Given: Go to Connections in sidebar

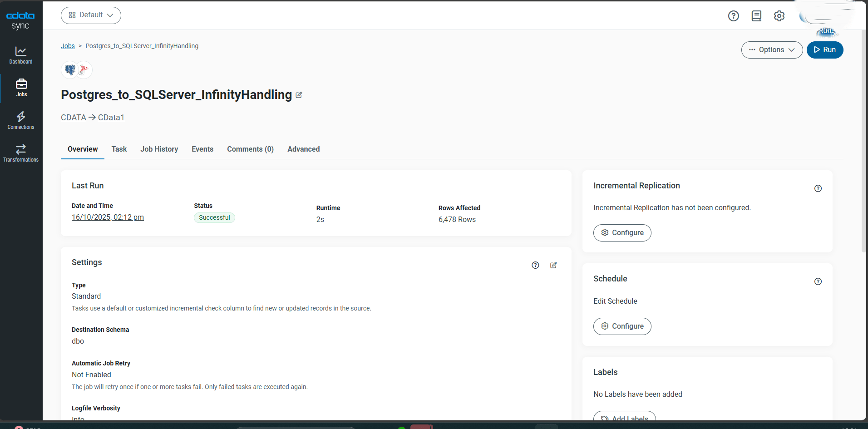Looking at the screenshot, I should pos(21,120).
